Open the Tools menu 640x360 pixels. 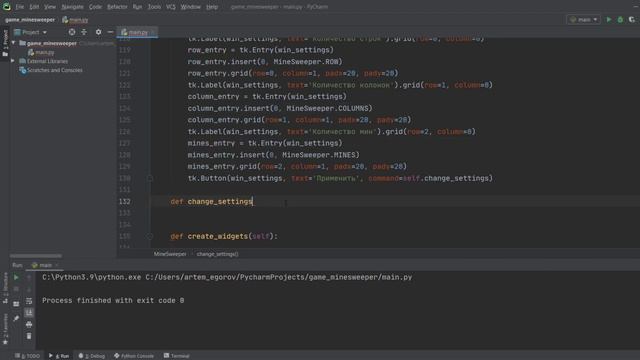point(154,7)
